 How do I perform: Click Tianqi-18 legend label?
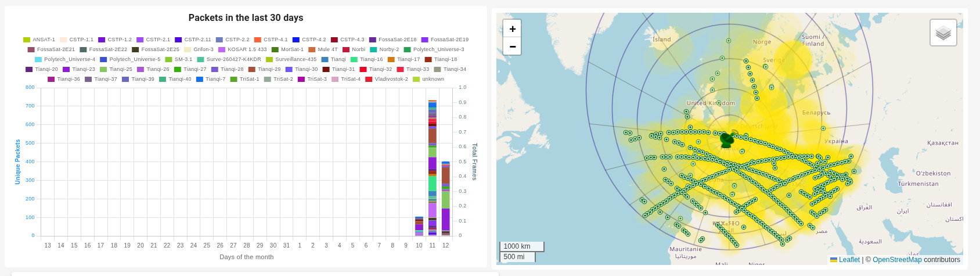click(x=446, y=59)
